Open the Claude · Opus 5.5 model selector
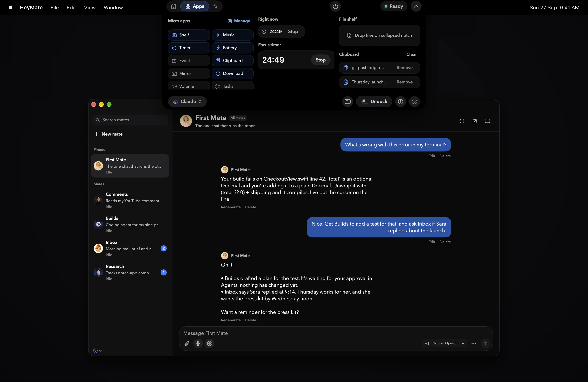588x382 pixels. click(x=445, y=343)
